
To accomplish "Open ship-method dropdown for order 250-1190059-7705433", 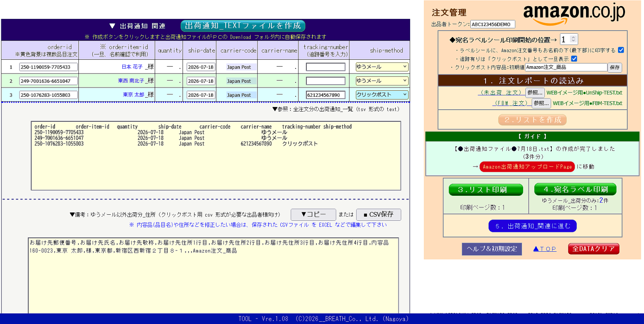I will (382, 67).
